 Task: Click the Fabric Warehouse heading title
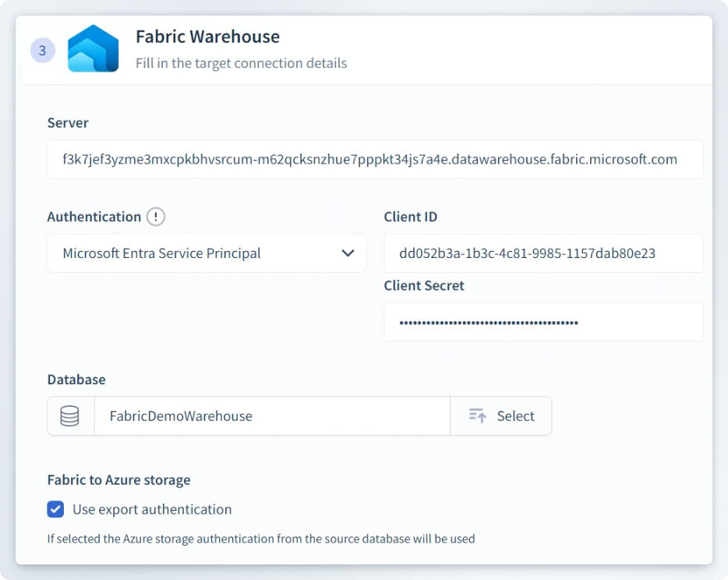click(207, 37)
